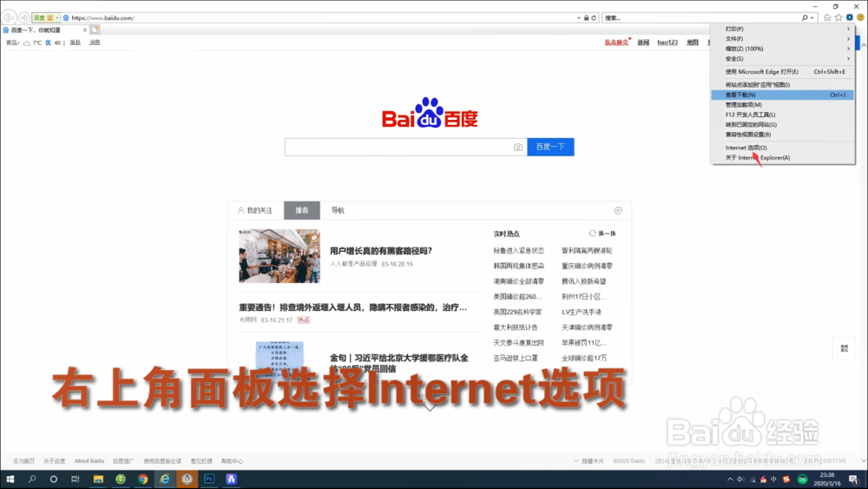Open the hao123 link

pos(667,43)
